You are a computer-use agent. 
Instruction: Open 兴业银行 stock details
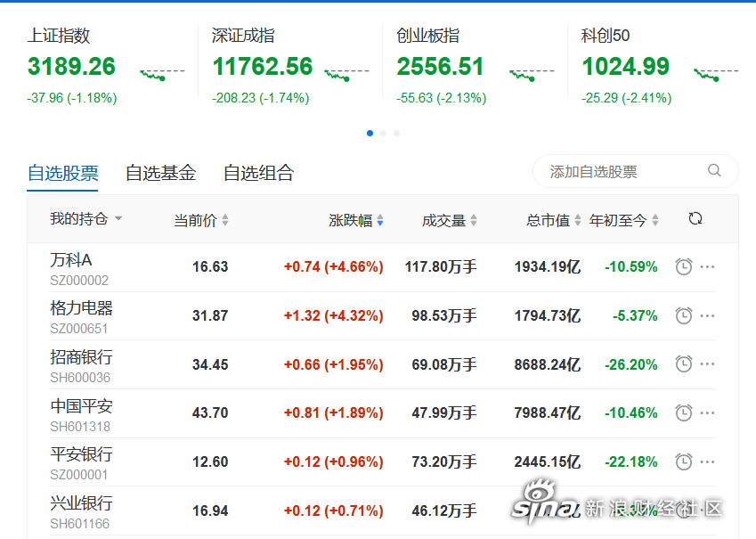pos(81,502)
